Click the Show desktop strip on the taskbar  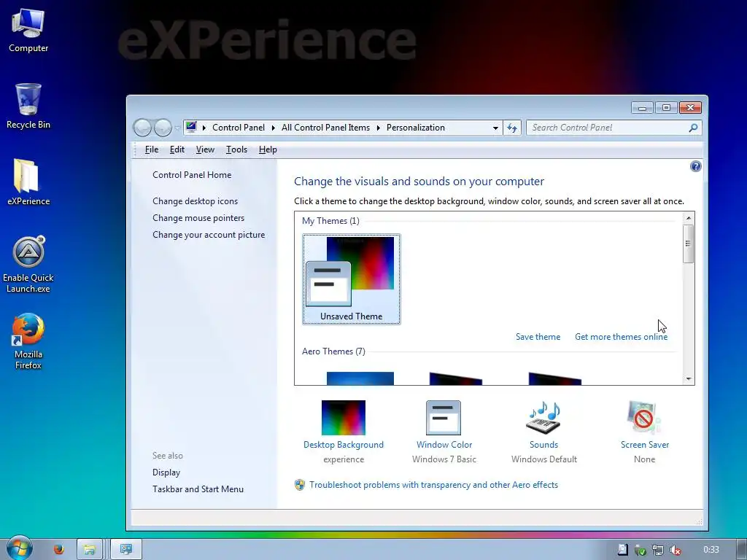(x=742, y=550)
